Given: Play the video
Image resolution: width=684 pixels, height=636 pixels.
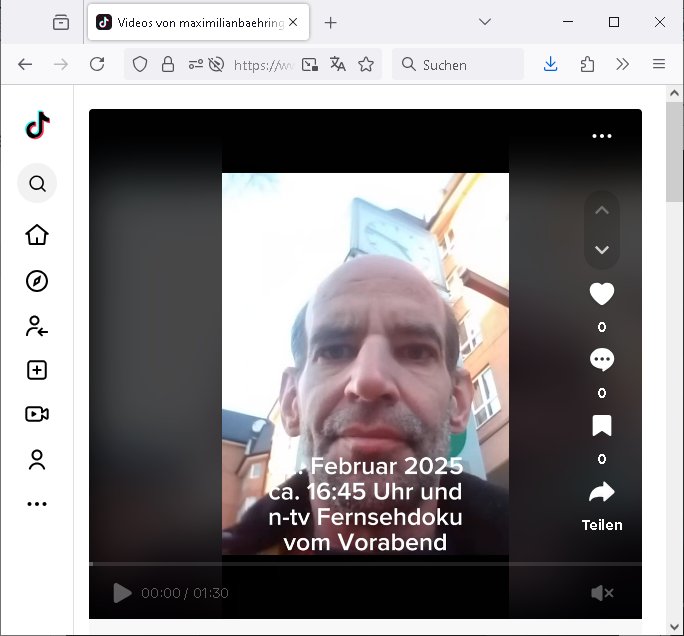Looking at the screenshot, I should [x=122, y=593].
